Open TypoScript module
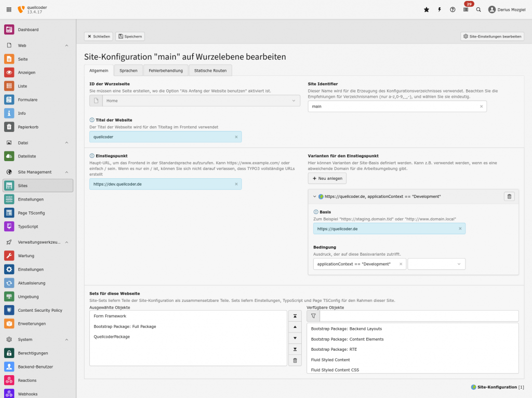Screen dimensions: 532x398 (x=38, y=227)
